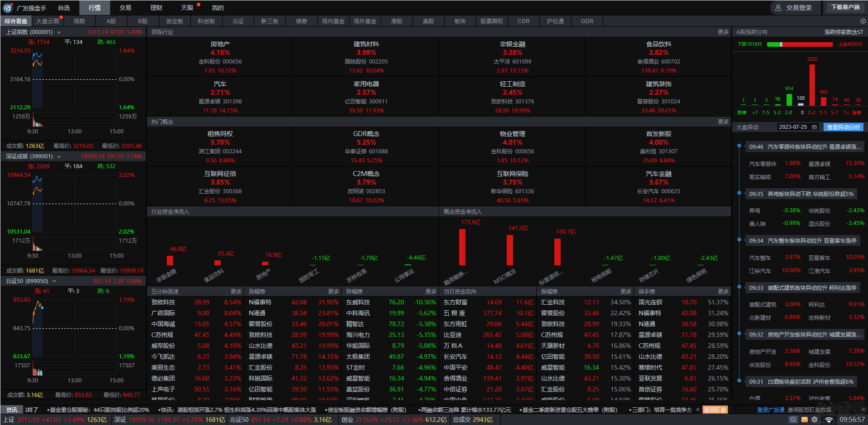Click the 09:56:57 clock in status bar
Screen dimensions: 868x425
[852, 420]
